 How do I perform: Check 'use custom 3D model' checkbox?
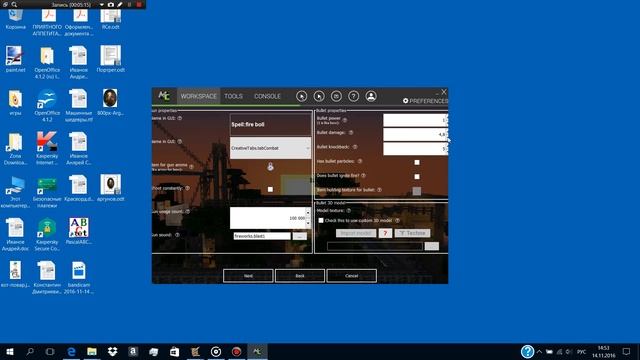point(321,220)
